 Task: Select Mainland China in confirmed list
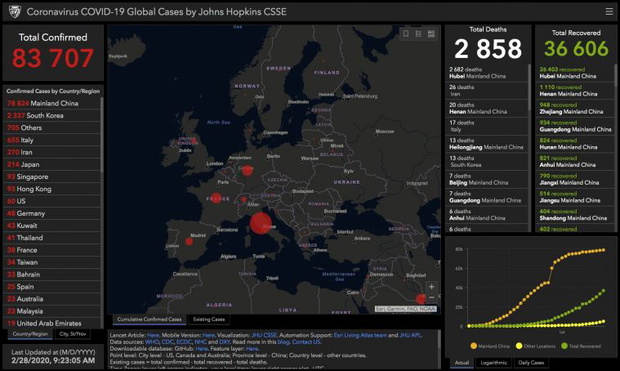[x=52, y=103]
